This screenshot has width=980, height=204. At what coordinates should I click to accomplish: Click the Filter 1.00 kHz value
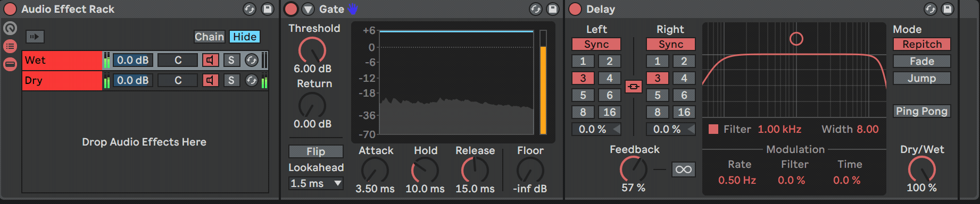tap(779, 129)
